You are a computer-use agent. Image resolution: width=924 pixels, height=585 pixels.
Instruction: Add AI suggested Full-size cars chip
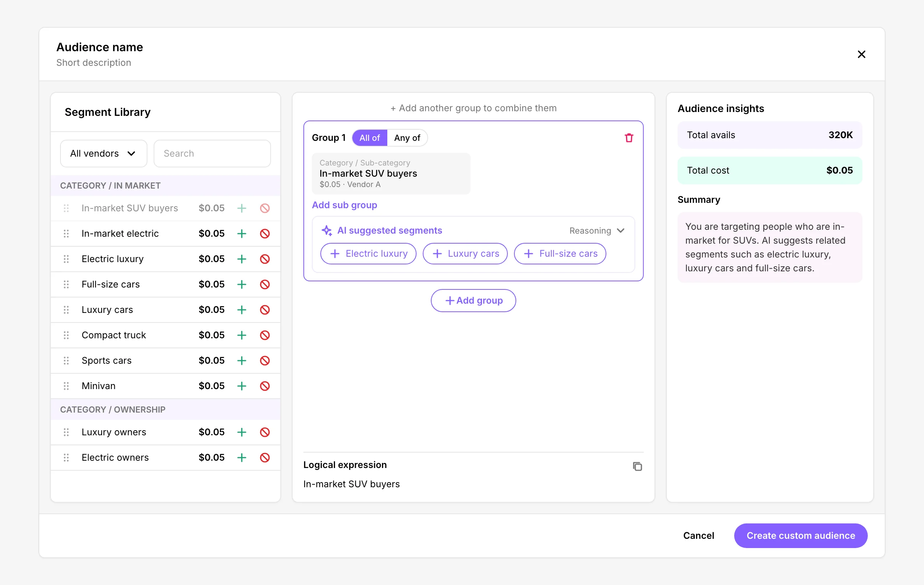point(560,254)
